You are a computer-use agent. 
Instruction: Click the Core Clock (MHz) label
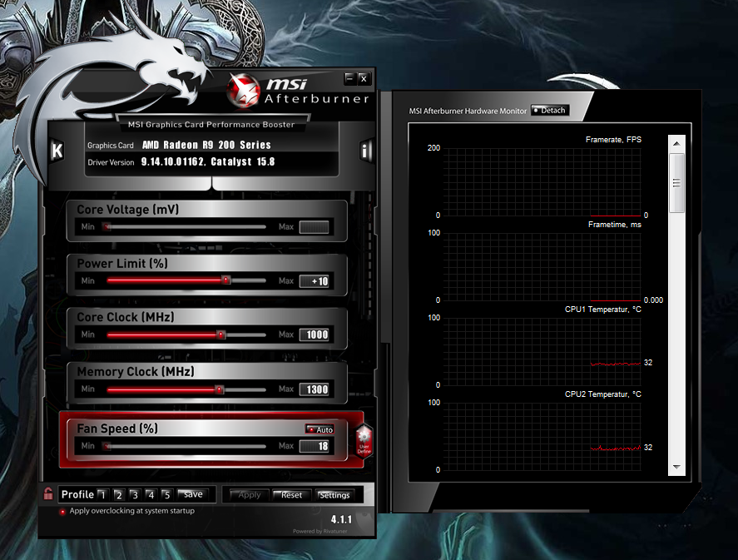[x=125, y=317]
